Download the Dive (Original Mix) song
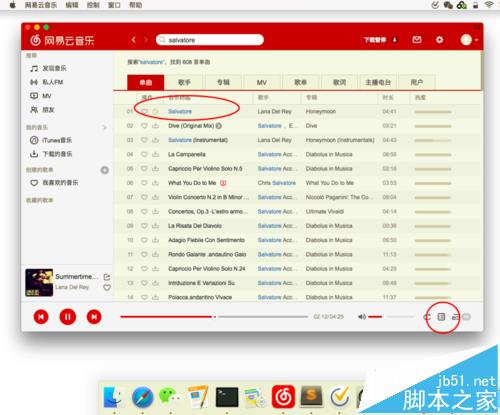Screen dimensions: 500x415 (x=155, y=126)
